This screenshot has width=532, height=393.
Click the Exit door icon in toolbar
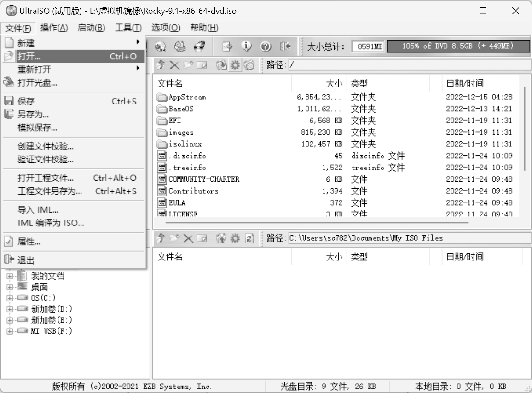(x=286, y=46)
